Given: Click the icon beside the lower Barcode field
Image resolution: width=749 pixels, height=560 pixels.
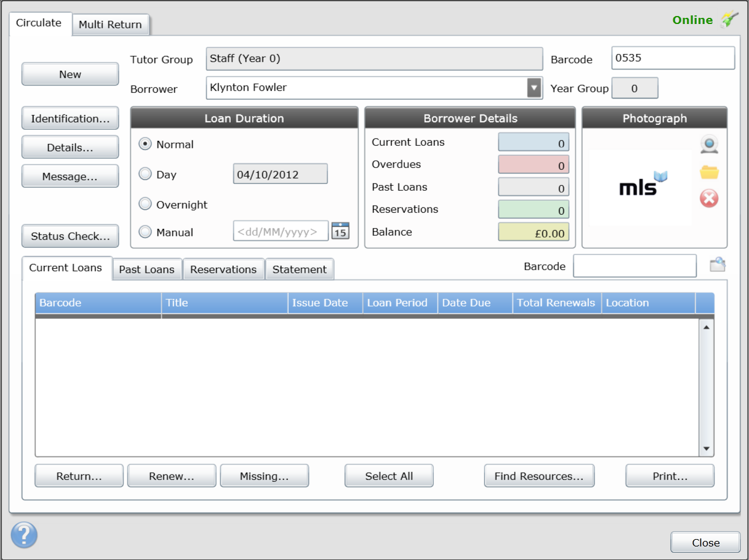Looking at the screenshot, I should pos(718,265).
